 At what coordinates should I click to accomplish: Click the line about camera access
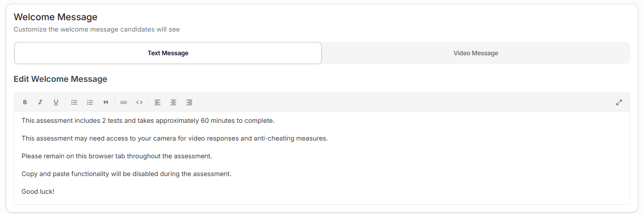175,139
